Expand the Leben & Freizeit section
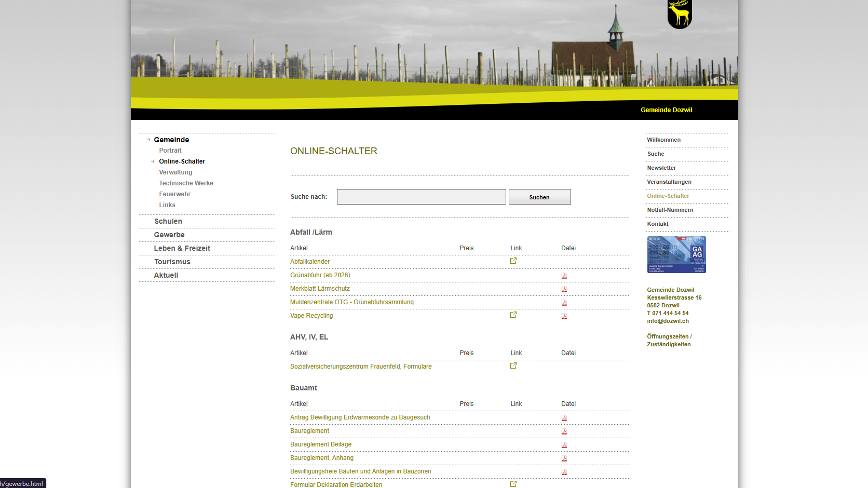The width and height of the screenshot is (868, 488). pyautogui.click(x=182, y=248)
